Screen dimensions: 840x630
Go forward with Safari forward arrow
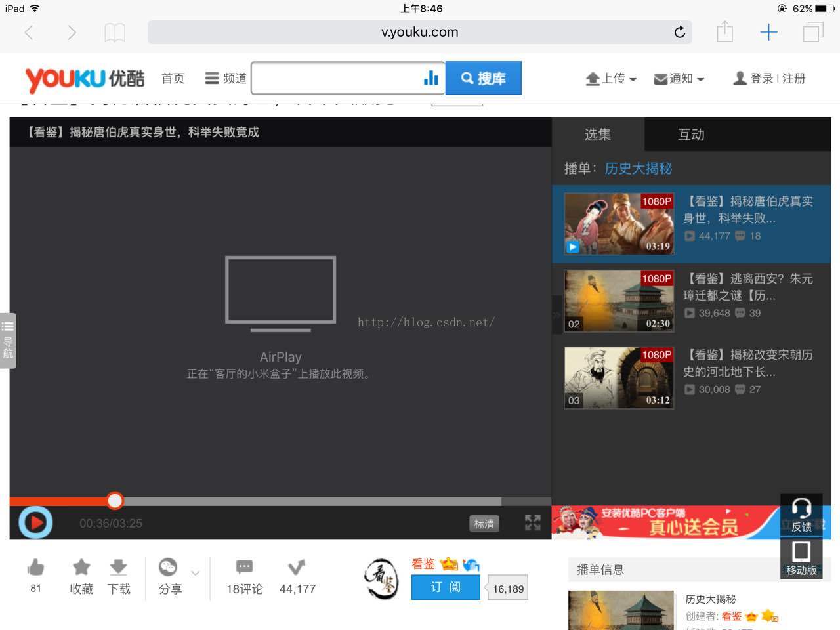72,32
